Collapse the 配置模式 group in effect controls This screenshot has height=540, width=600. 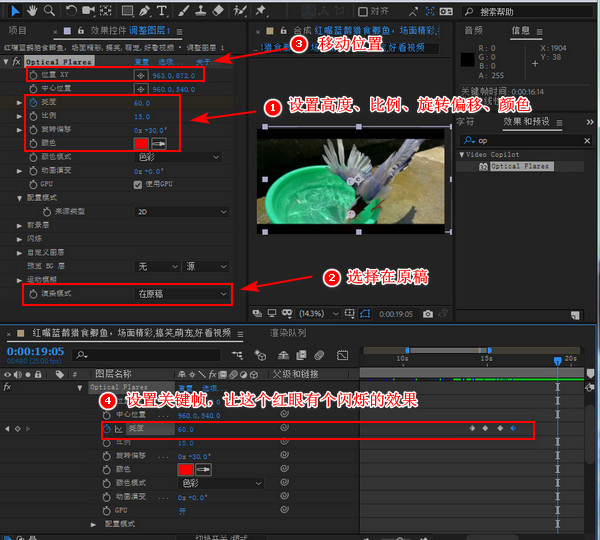[19, 198]
